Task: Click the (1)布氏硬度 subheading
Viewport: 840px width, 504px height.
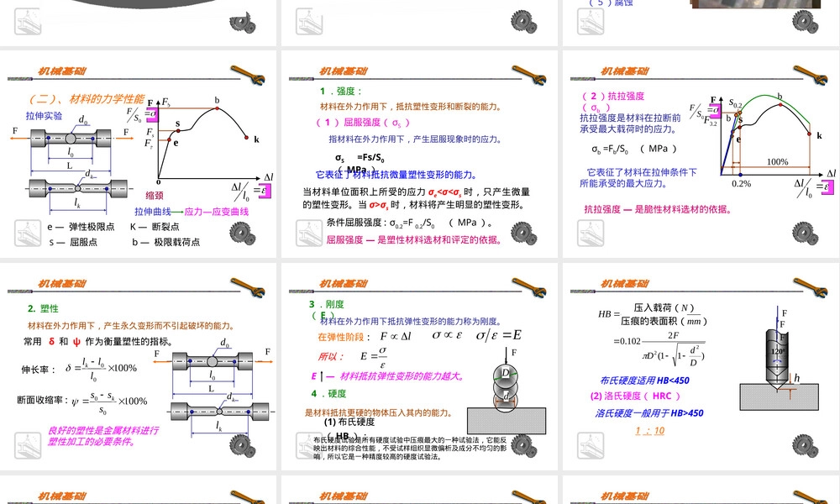Action: coord(349,422)
